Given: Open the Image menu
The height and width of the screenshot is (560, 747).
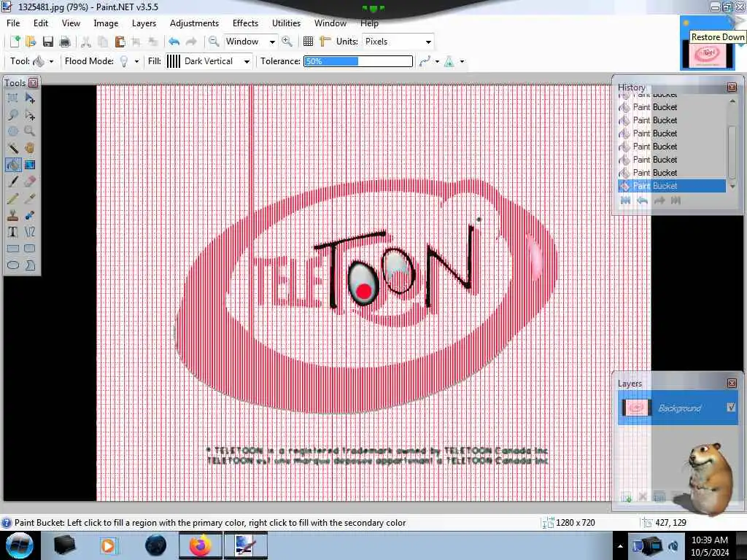Looking at the screenshot, I should click(106, 23).
